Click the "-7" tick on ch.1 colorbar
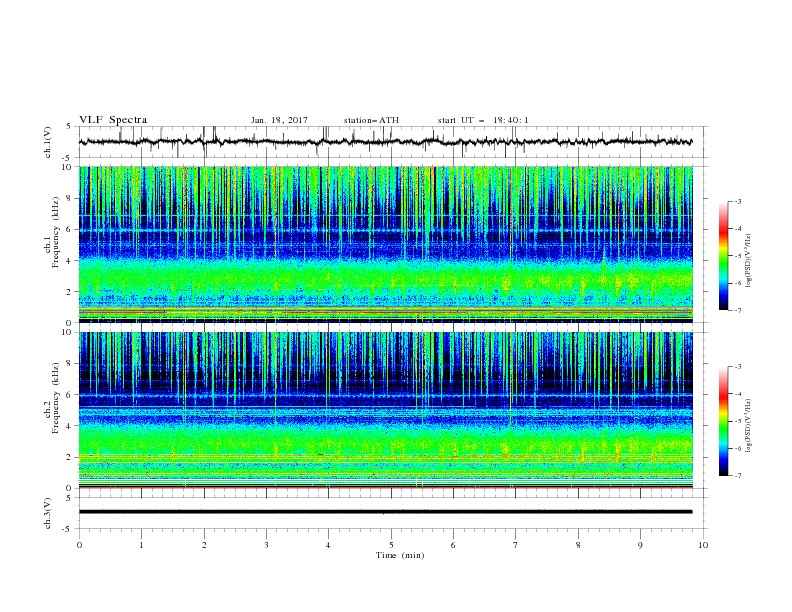This screenshot has height=612, width=792. 737,311
